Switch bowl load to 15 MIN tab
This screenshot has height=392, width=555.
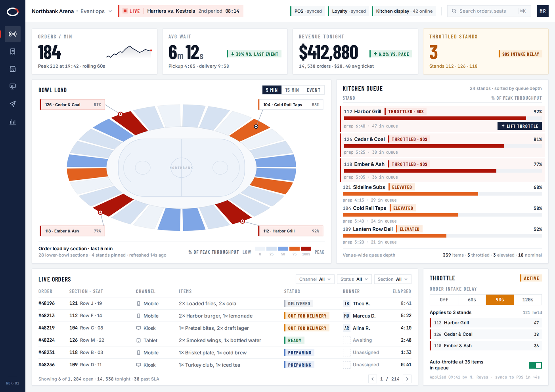click(x=292, y=90)
